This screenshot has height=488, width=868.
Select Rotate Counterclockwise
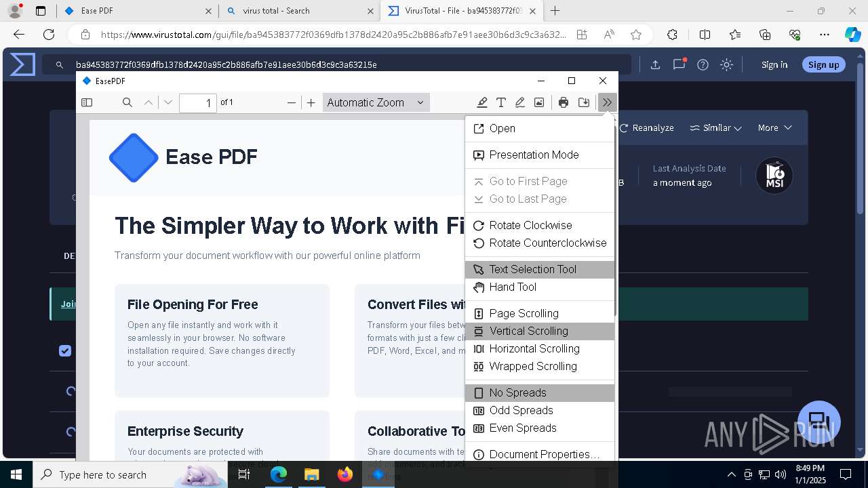[x=540, y=243]
